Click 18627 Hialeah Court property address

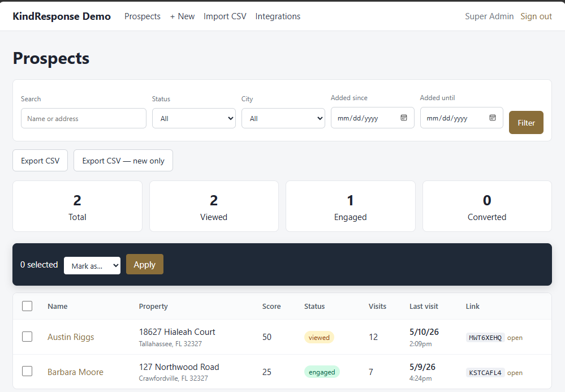coord(177,332)
